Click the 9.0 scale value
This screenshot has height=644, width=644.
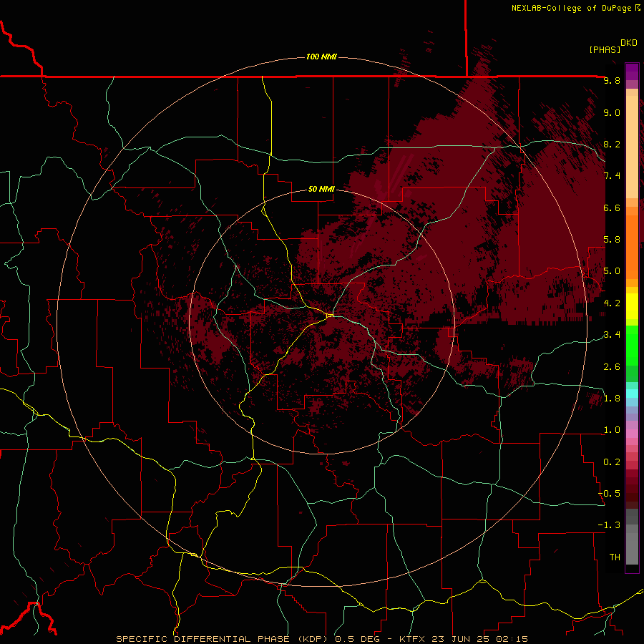coord(612,112)
